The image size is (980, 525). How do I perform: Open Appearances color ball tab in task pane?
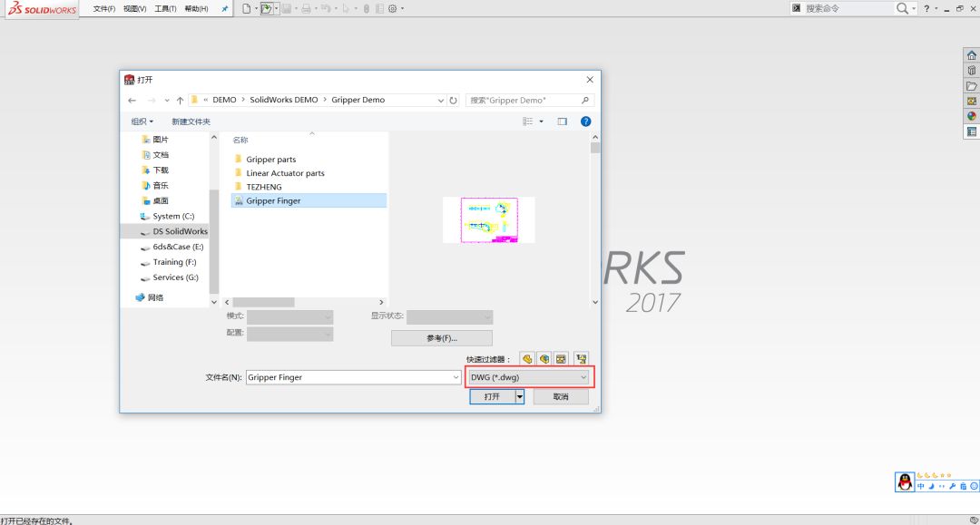[x=971, y=116]
